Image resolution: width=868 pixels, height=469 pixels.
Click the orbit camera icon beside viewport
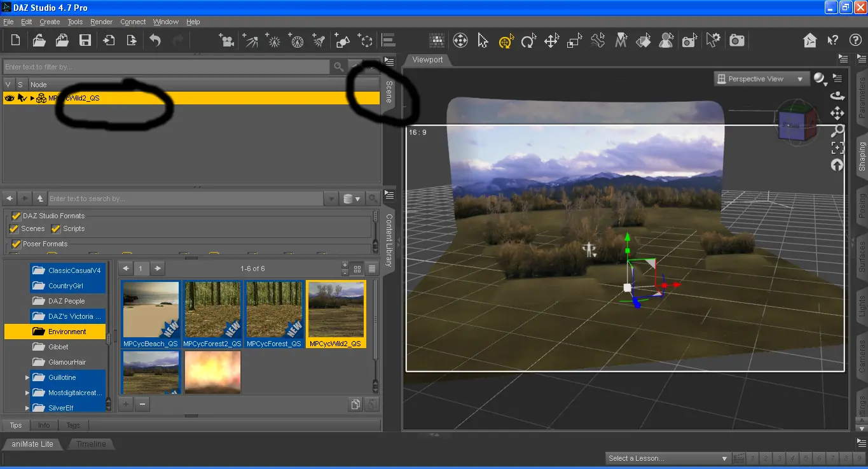point(837,96)
